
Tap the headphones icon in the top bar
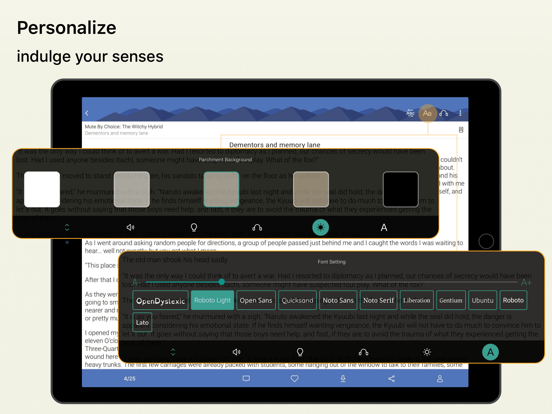point(444,113)
